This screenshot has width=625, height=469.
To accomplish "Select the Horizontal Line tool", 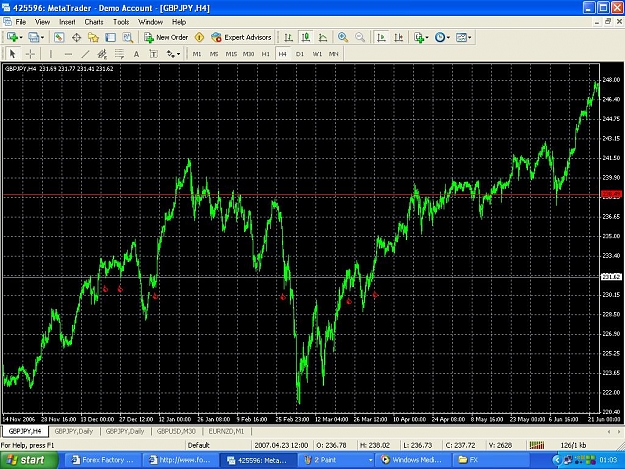I will pos(68,54).
